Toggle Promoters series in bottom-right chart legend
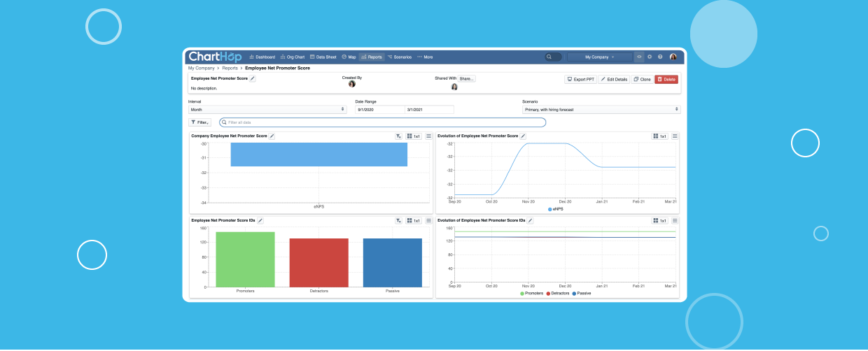 point(532,294)
